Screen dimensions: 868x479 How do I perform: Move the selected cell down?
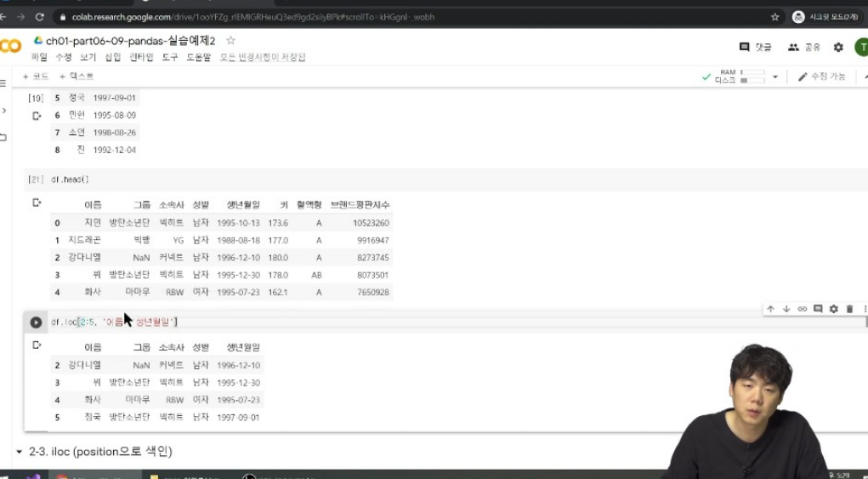[x=786, y=309]
